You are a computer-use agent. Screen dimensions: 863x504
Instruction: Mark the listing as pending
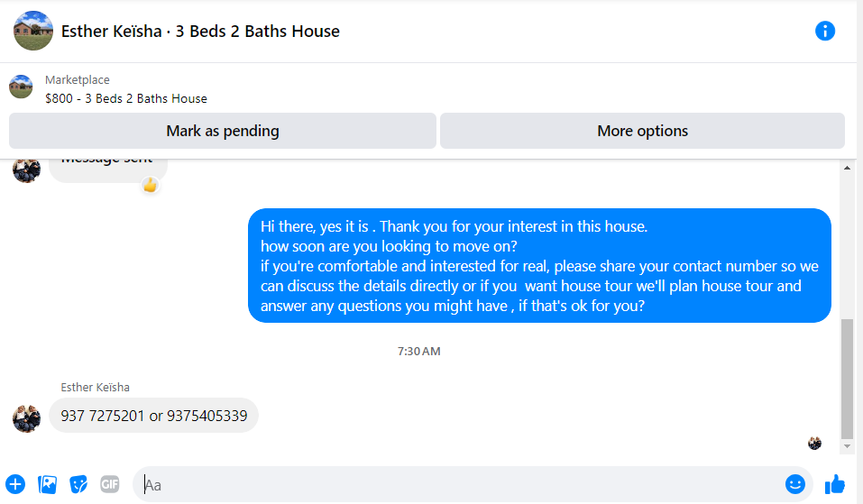pos(223,131)
